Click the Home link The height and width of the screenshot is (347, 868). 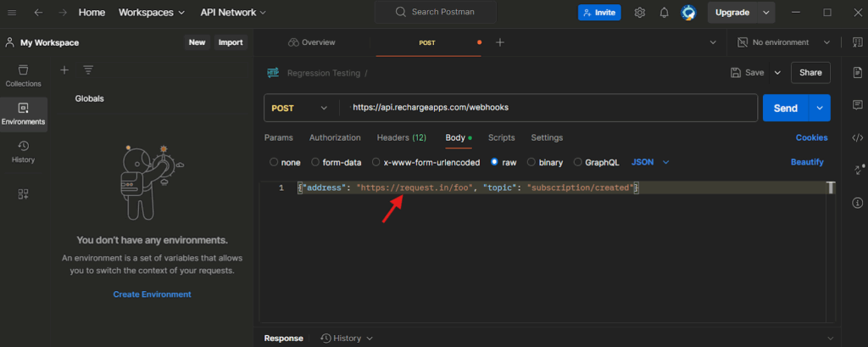(92, 12)
